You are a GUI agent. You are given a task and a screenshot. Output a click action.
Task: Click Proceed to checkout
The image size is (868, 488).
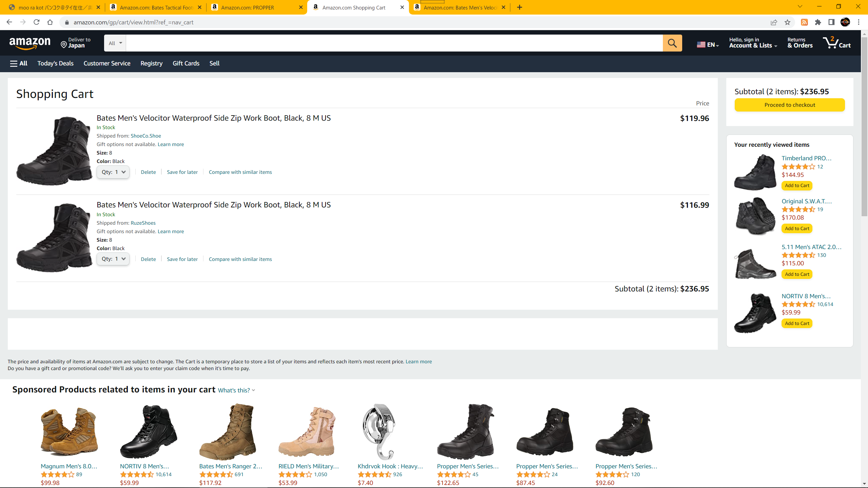789,105
